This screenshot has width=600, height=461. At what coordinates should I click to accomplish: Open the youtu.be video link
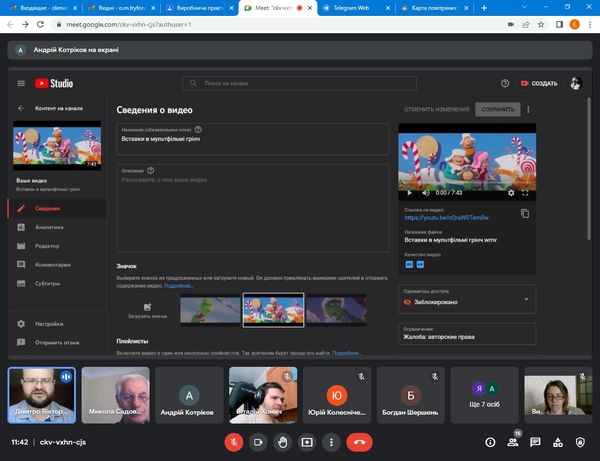pyautogui.click(x=447, y=218)
